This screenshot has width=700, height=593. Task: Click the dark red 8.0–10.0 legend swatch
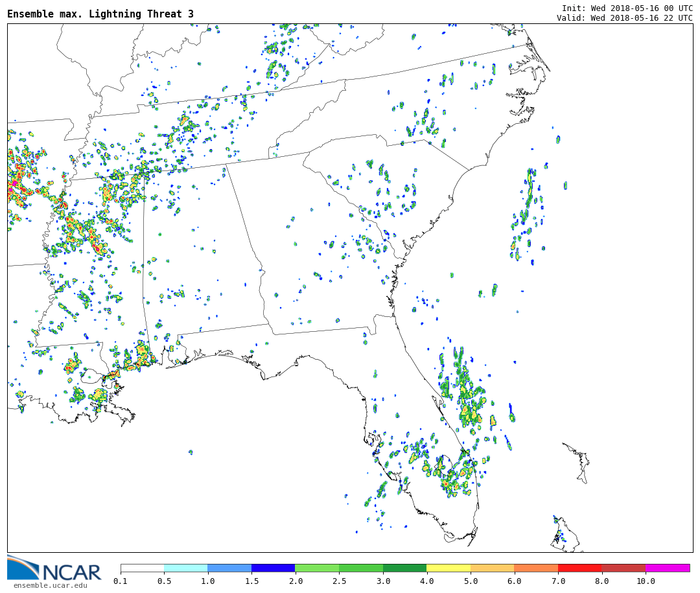[x=623, y=568]
